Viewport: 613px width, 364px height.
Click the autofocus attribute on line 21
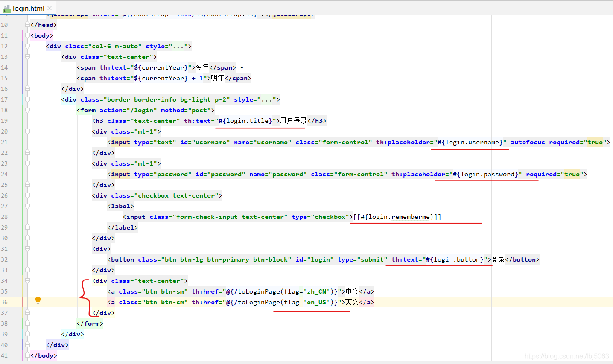[528, 142]
